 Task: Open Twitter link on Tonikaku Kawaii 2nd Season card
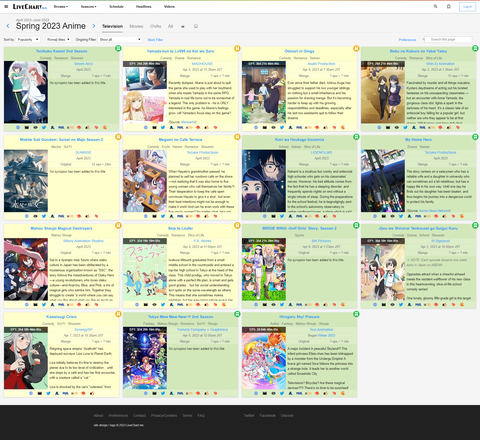(44, 127)
